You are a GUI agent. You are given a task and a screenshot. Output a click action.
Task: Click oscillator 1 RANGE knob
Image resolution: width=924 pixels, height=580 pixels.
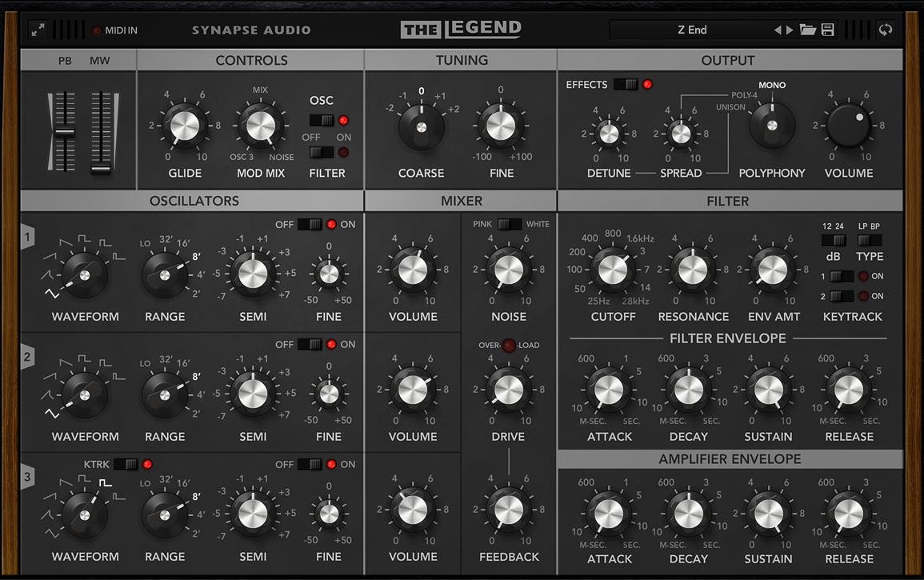165,275
